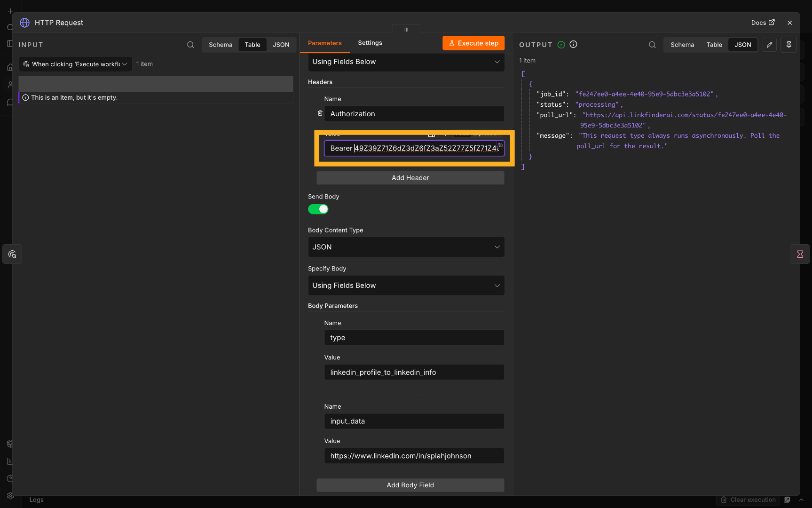This screenshot has width=812, height=508.
Task: Switch INPUT view to Schema
Action: (221, 45)
